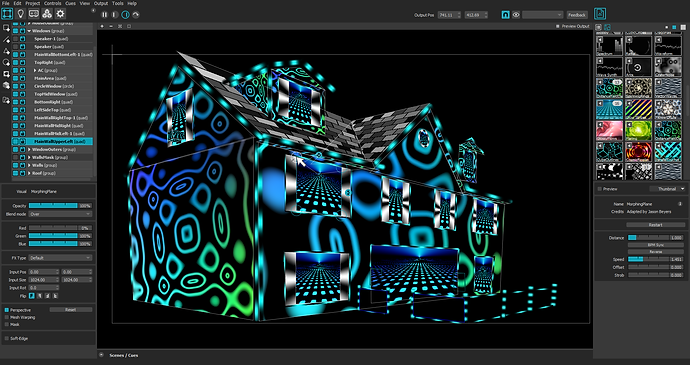Expand the Walls group
This screenshot has height=365, width=690.
click(29, 165)
